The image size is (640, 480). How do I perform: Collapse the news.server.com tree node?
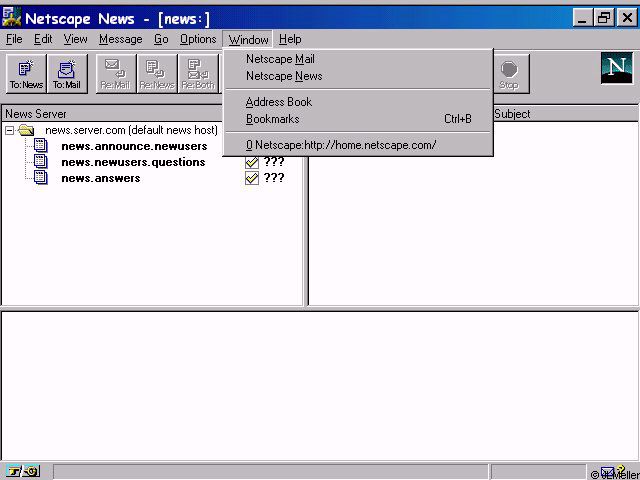point(10,131)
